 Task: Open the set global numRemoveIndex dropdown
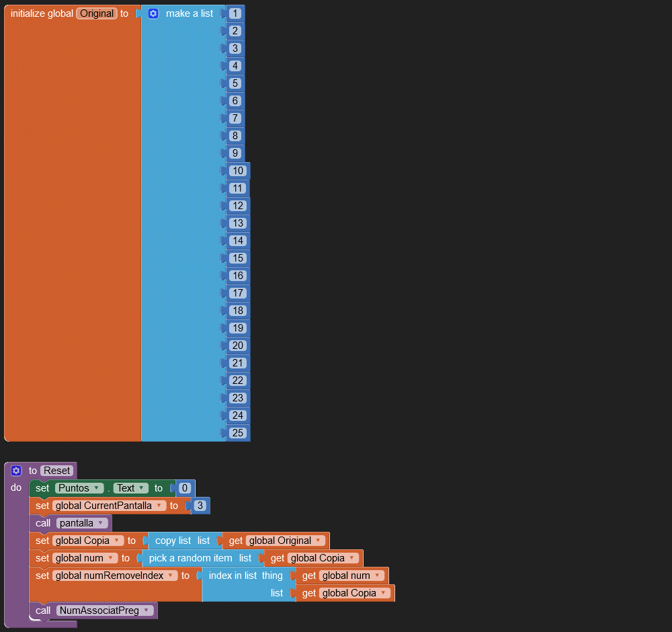171,576
